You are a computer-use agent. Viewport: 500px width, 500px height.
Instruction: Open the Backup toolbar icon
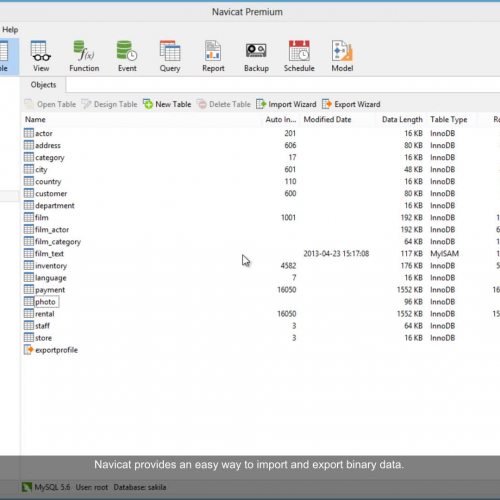point(256,56)
